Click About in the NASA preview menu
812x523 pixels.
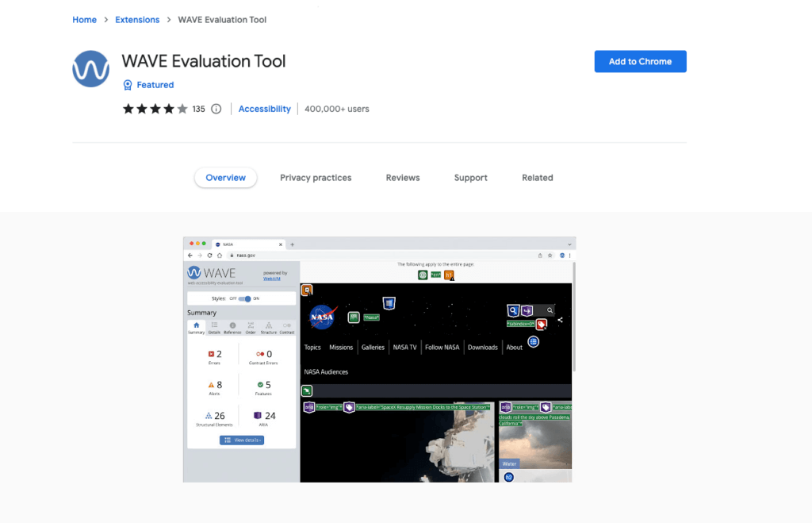[x=514, y=348]
